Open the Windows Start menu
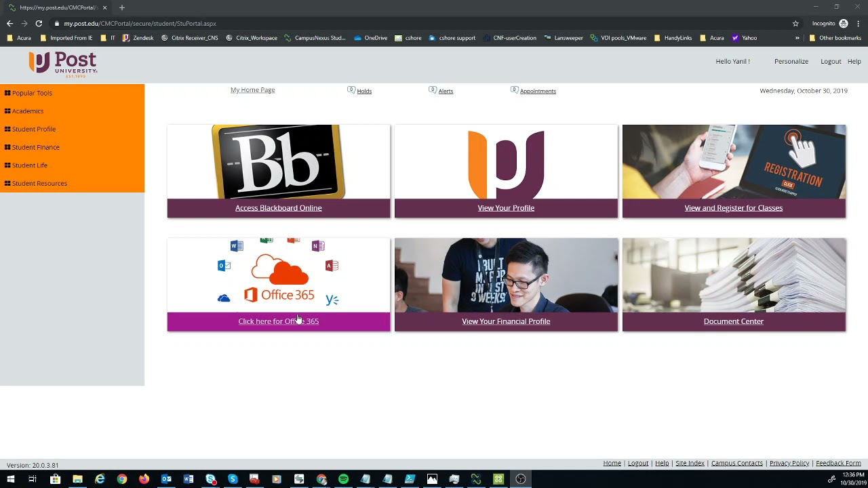 point(10,479)
